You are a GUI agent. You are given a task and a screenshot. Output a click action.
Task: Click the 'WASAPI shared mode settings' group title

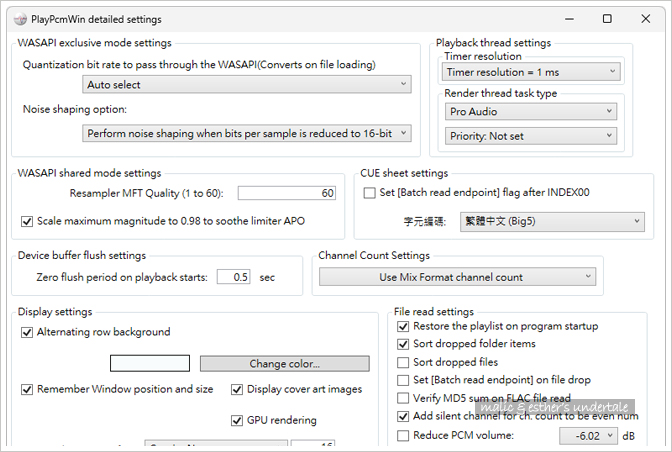[89, 173]
